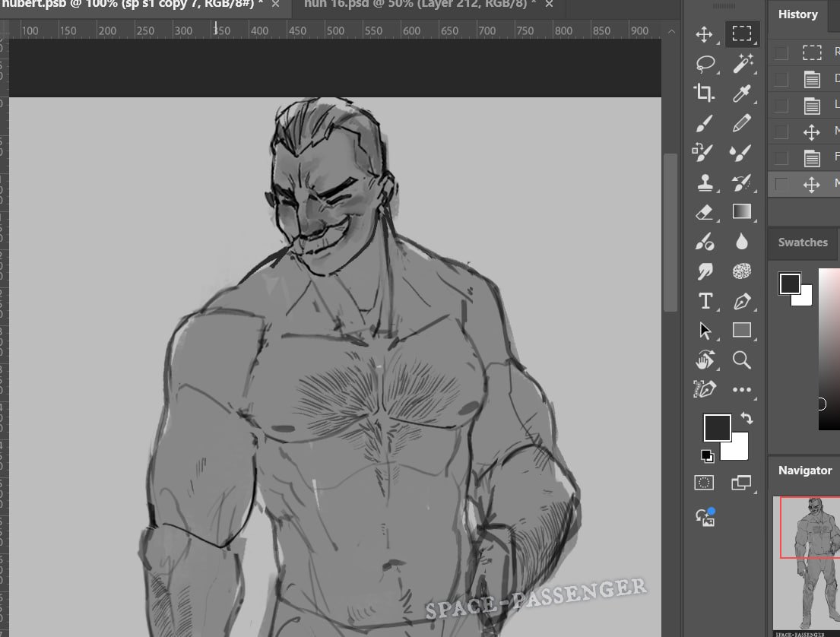Set history brush source on highlighted Move state
This screenshot has height=637, width=840.
pyautogui.click(x=781, y=185)
